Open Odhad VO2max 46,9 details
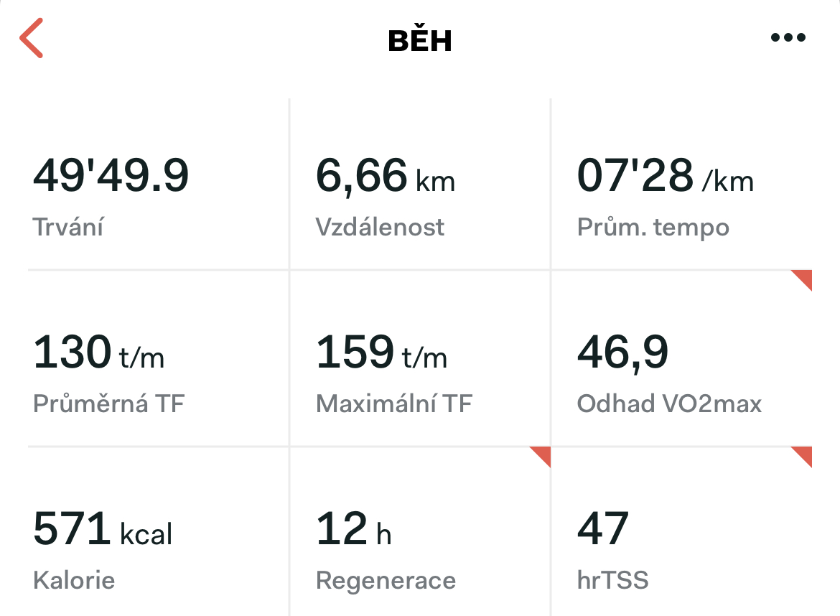Viewport: 840px width, 616px height. click(681, 358)
